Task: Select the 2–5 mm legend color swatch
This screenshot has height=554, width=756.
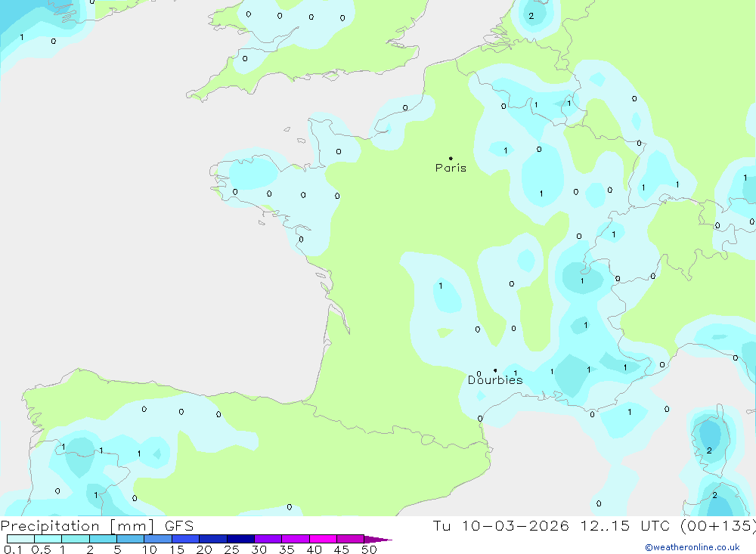Action: pyautogui.click(x=103, y=539)
